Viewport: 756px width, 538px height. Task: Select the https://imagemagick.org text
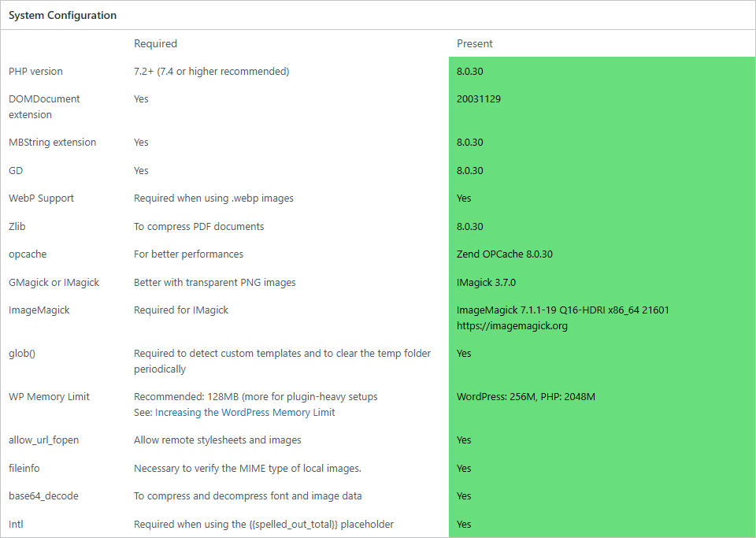512,325
